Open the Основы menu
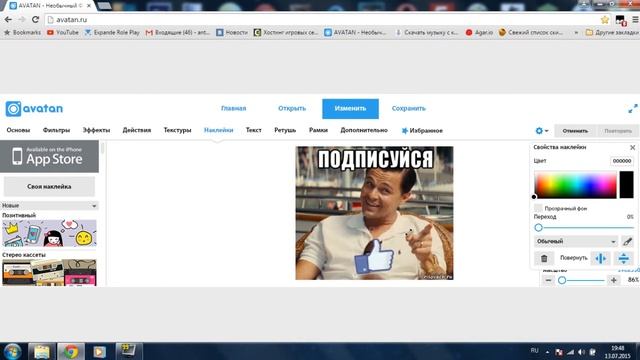Viewport: 640px width, 360px height. (18, 130)
